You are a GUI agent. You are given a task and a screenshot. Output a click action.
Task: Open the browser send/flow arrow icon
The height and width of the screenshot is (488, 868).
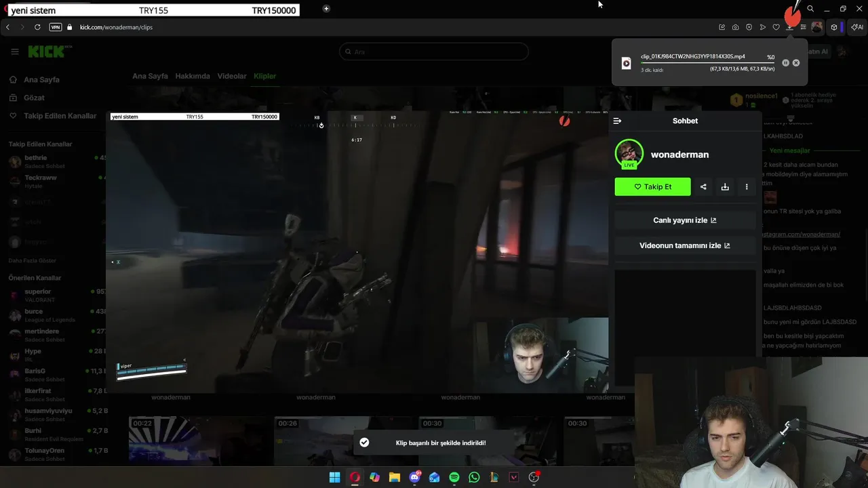[x=763, y=27]
